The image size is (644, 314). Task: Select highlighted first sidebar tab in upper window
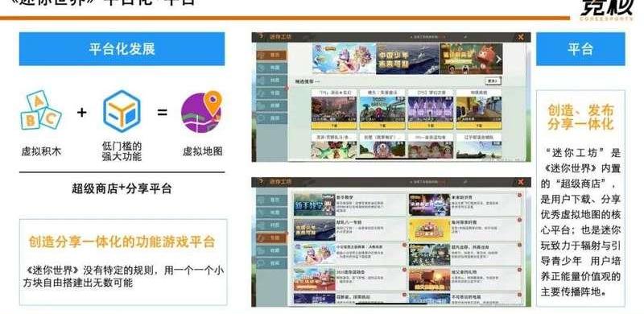click(271, 55)
